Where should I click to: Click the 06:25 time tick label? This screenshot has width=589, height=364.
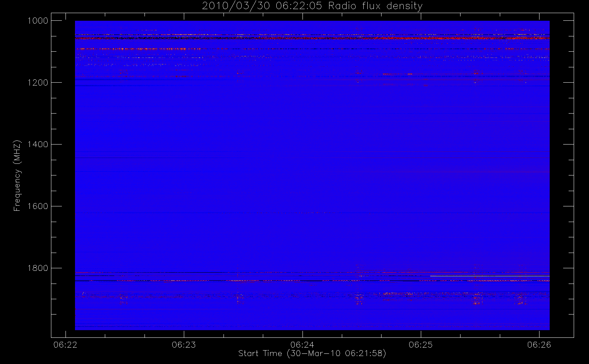(421, 345)
